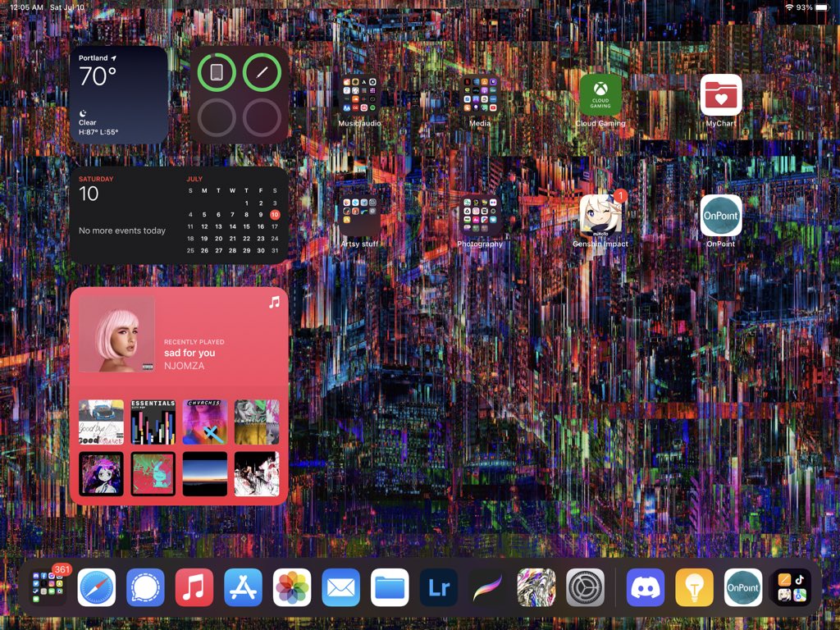
Task: Open the MyChart app
Action: click(721, 95)
